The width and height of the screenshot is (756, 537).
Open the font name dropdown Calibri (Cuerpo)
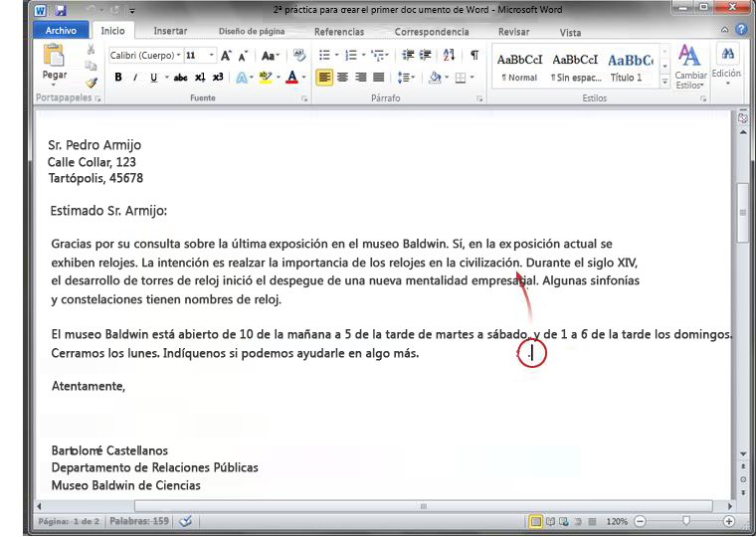[141, 56]
